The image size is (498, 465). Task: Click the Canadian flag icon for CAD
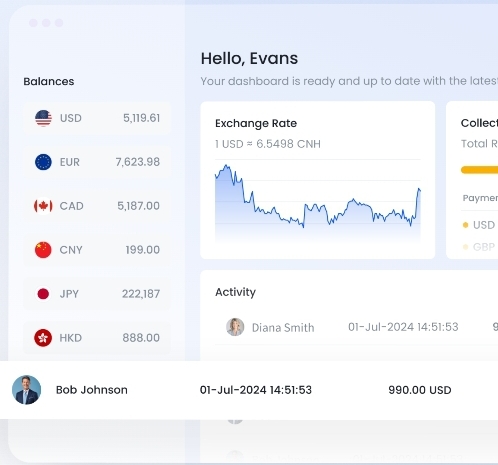[43, 206]
